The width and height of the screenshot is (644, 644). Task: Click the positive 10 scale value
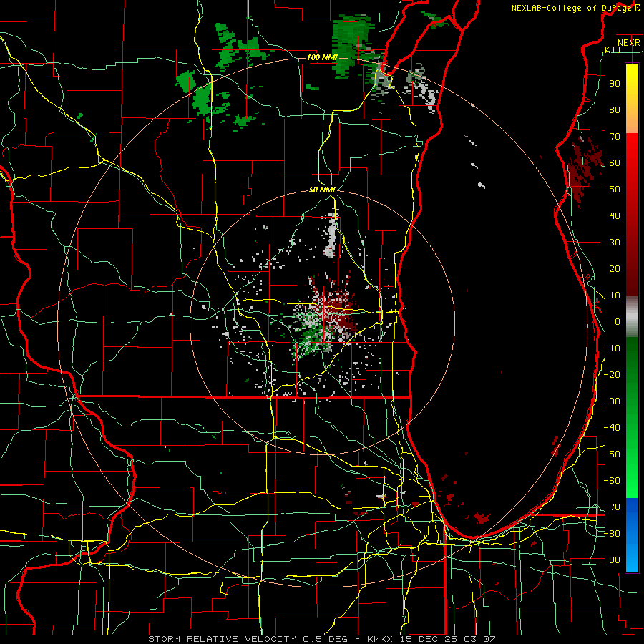click(x=615, y=296)
